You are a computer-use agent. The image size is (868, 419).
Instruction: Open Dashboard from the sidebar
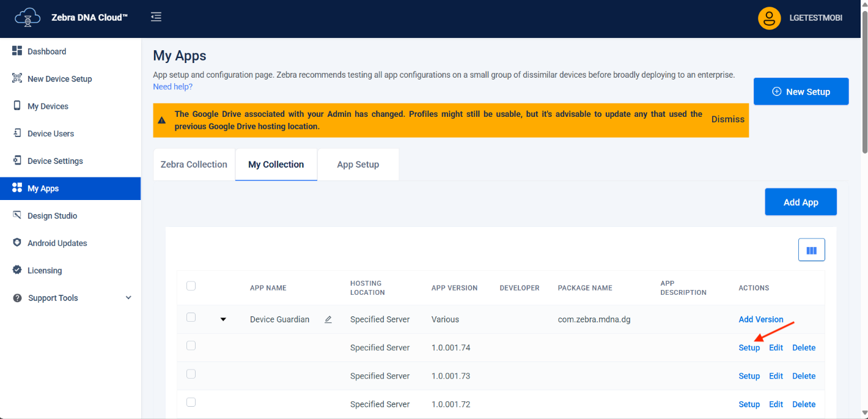coord(46,51)
